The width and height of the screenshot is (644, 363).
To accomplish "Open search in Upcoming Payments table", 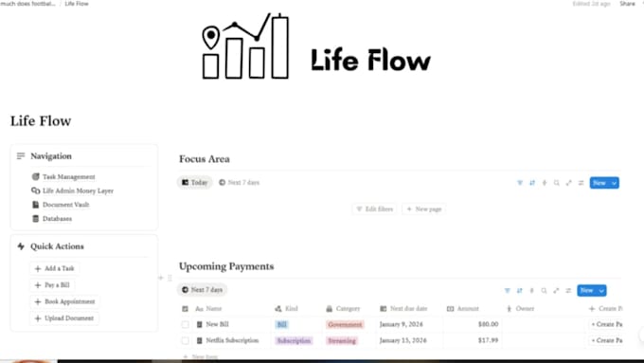I will pyautogui.click(x=544, y=291).
